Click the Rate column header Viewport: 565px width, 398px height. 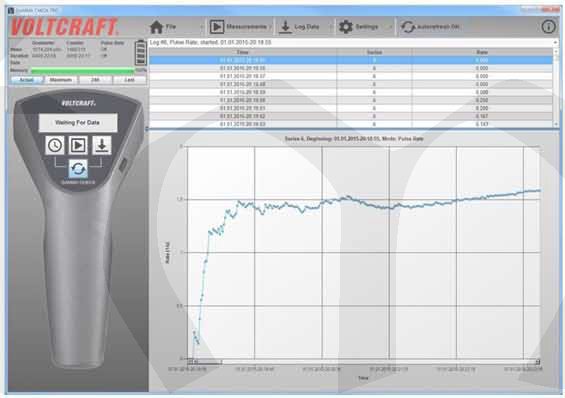pos(482,52)
